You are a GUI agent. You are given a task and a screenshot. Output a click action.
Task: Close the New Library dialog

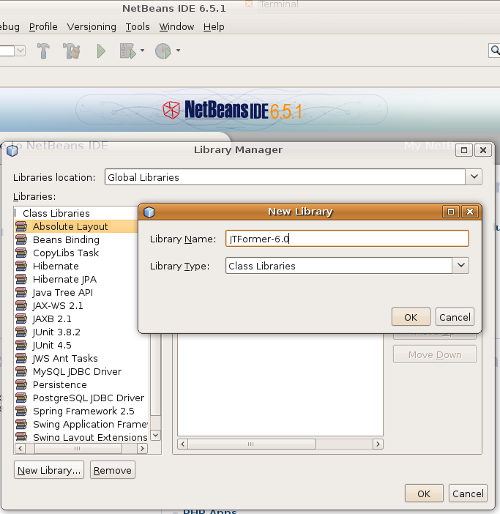[x=470, y=212]
